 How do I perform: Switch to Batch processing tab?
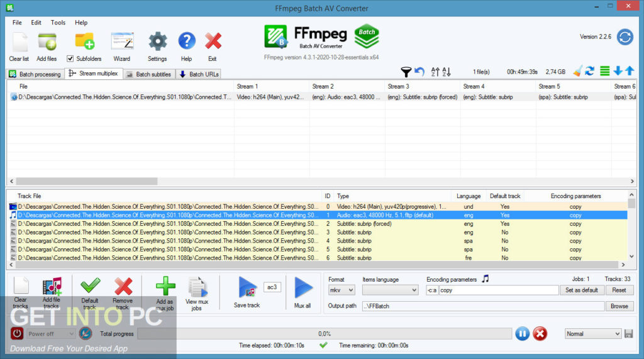[x=36, y=74]
